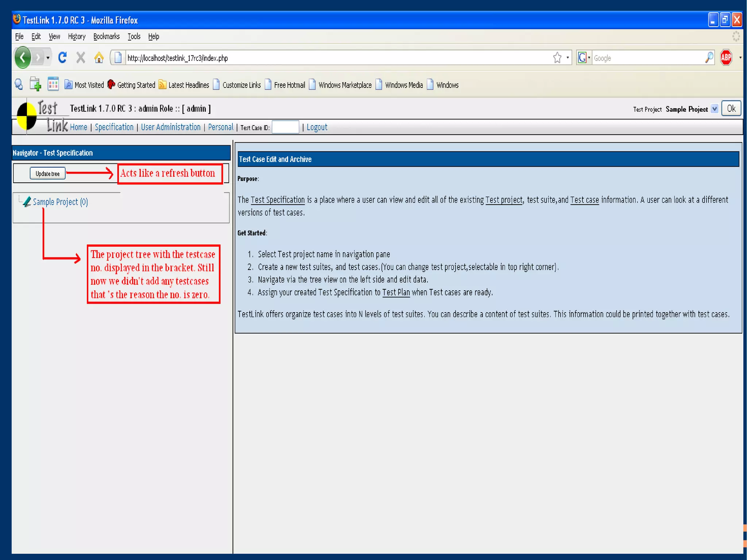Open the back/forward history dropdown arrow

(x=48, y=58)
